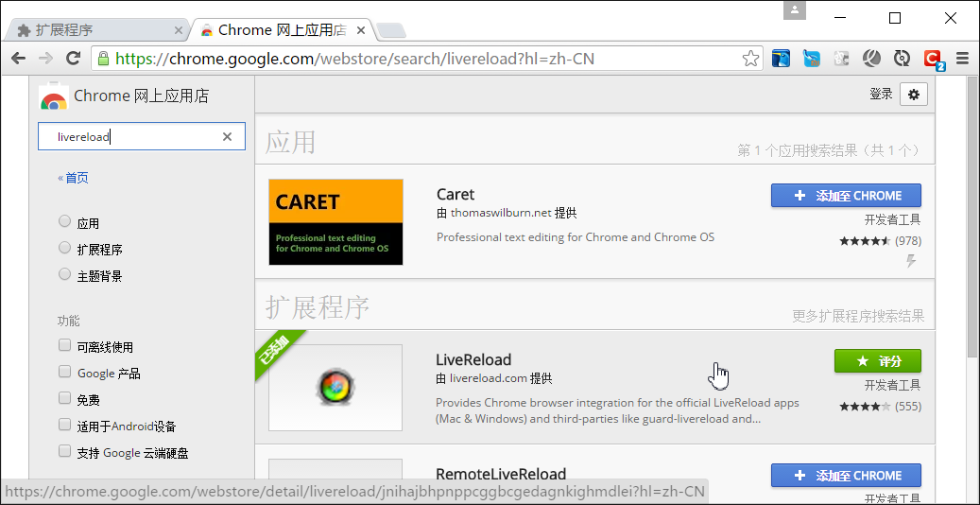Open the blue bird extension icon
The width and height of the screenshot is (980, 505).
point(811,59)
